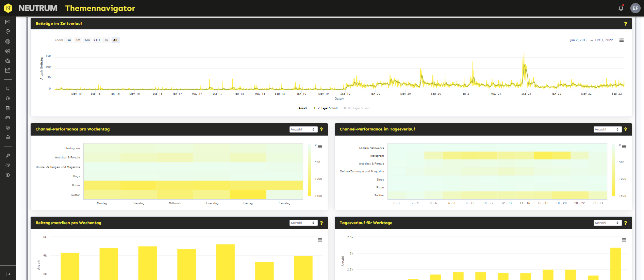Open the document page sidebar icon
Screen dimensions: 644x280
8,108
